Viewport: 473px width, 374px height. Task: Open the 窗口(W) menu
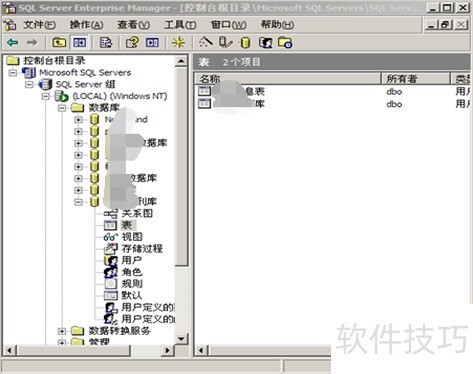pos(229,24)
